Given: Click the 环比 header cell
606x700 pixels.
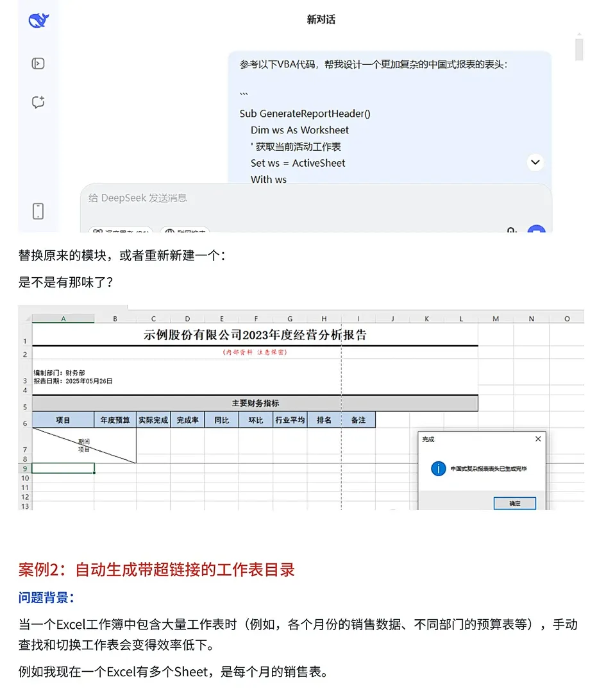Looking at the screenshot, I should click(x=256, y=420).
